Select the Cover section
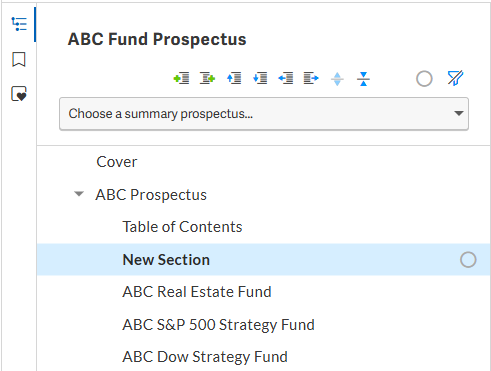The image size is (491, 371). pos(117,162)
